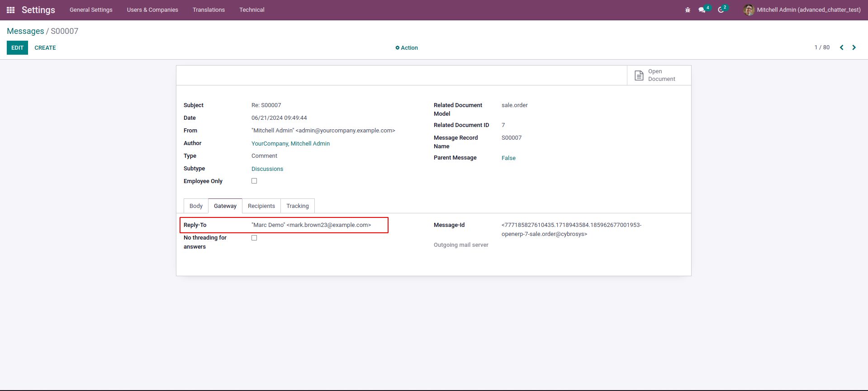The image size is (868, 391).
Task: Click the Open Document icon
Action: click(639, 75)
